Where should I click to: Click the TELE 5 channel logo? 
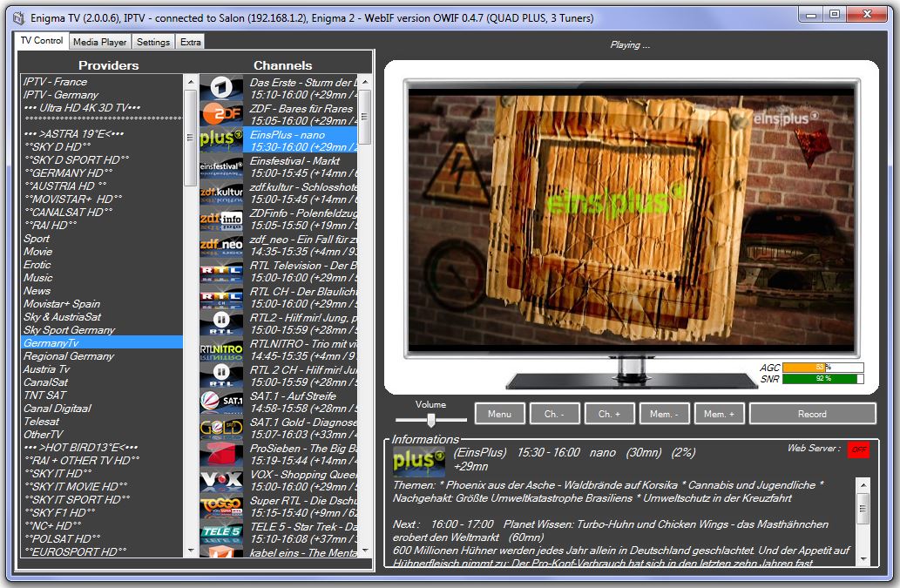coord(221,532)
